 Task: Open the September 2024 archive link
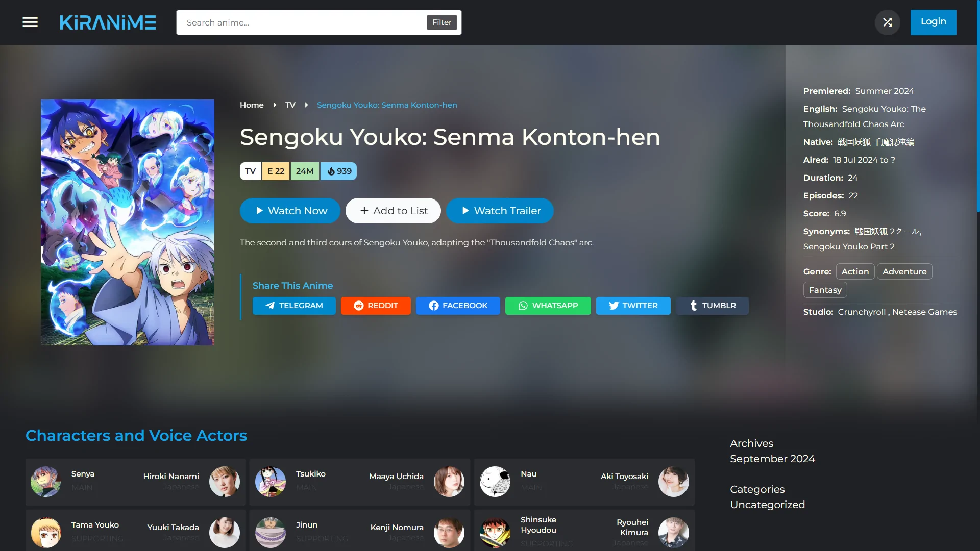[x=772, y=459]
